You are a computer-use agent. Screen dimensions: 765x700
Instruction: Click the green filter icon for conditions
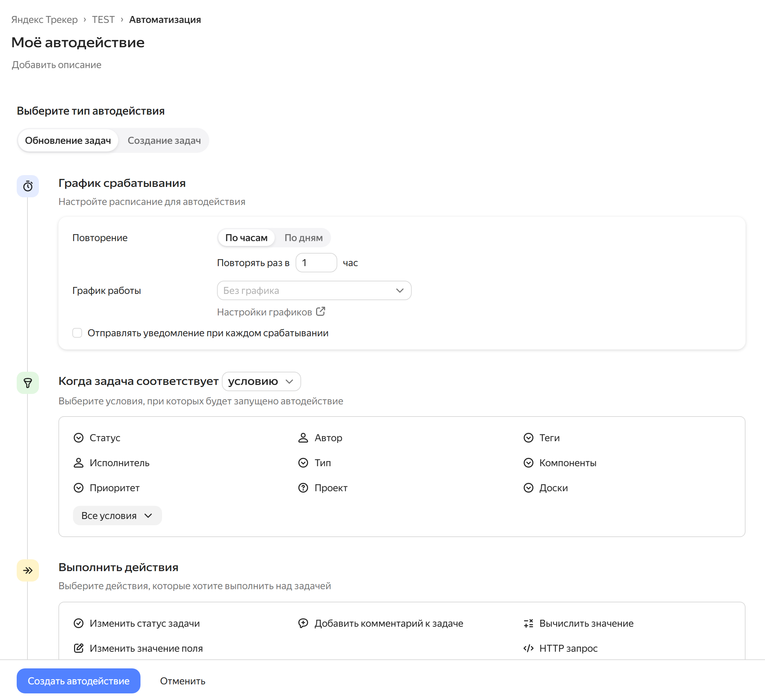click(28, 383)
